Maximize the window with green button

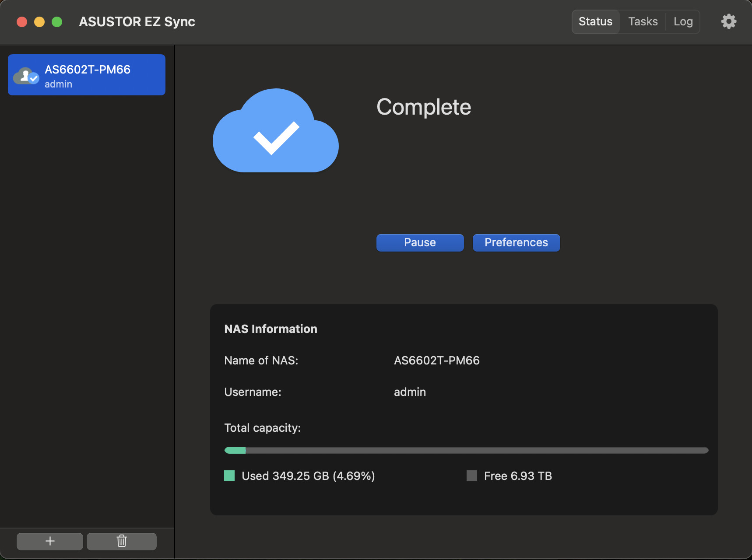pyautogui.click(x=57, y=22)
